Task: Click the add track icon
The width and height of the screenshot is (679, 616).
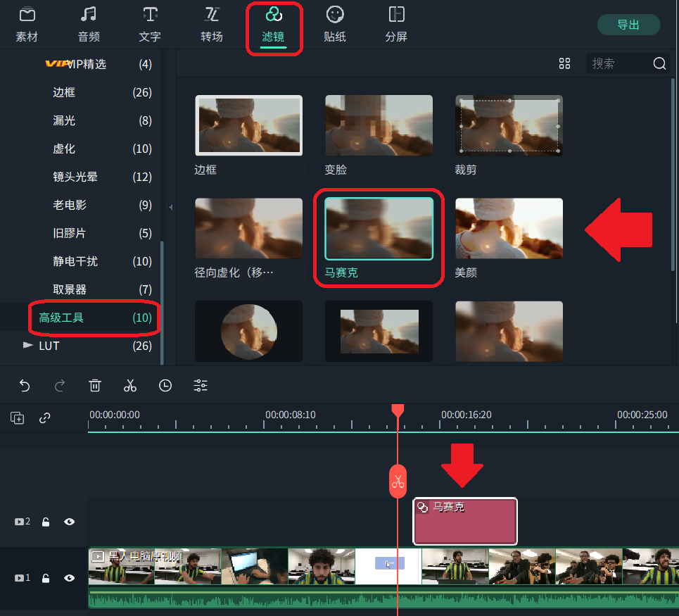Action: tap(18, 417)
